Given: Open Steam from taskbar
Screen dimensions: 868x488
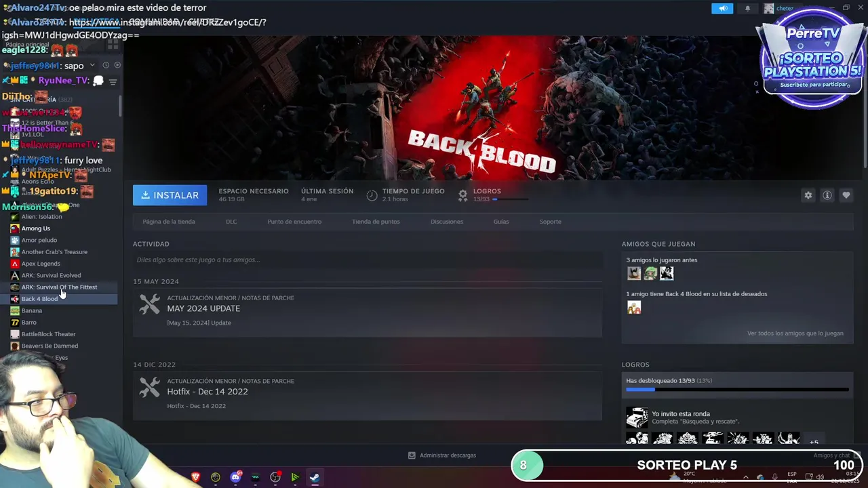Looking at the screenshot, I should coord(315,477).
